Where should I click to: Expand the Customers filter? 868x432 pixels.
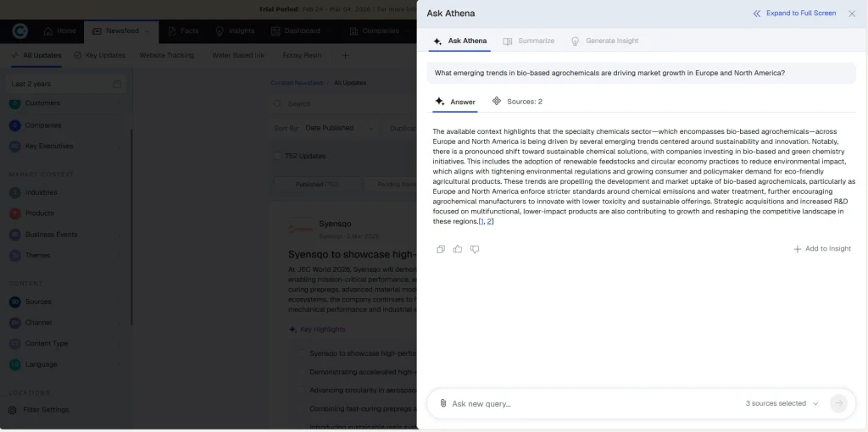coord(65,103)
